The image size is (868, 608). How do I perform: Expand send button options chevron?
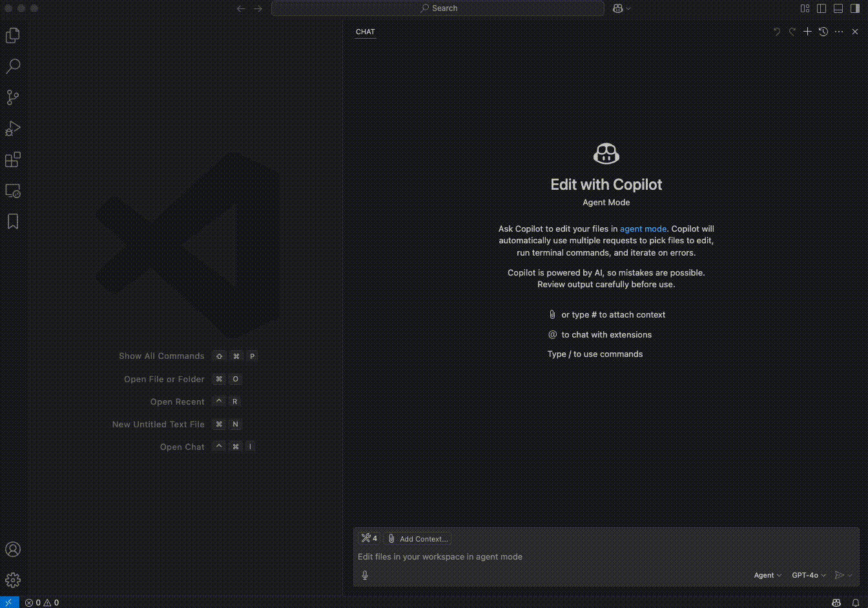tap(851, 575)
